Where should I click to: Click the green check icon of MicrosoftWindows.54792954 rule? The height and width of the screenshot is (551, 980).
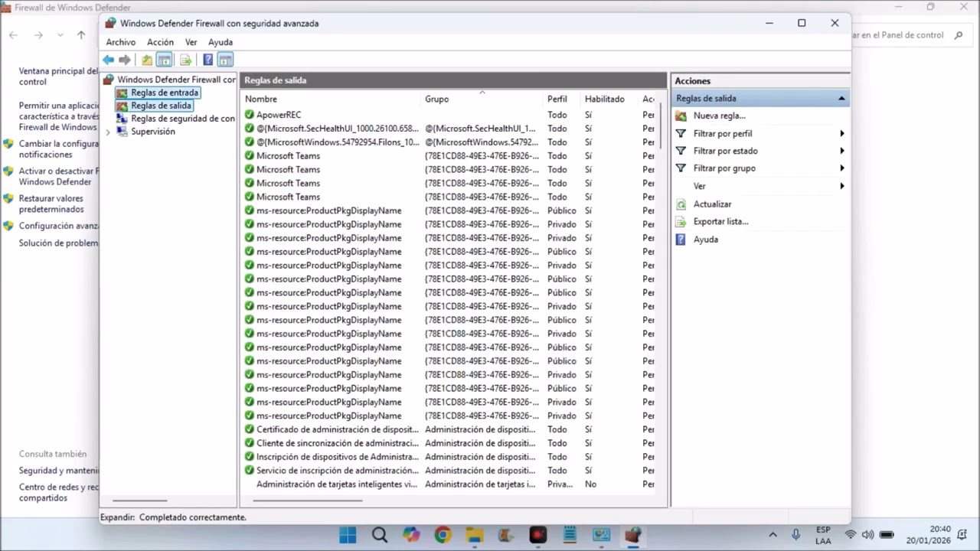(x=250, y=142)
